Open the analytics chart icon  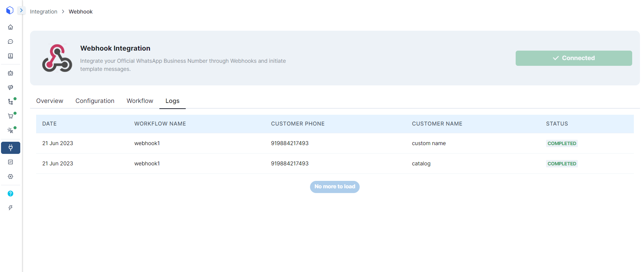(x=10, y=162)
